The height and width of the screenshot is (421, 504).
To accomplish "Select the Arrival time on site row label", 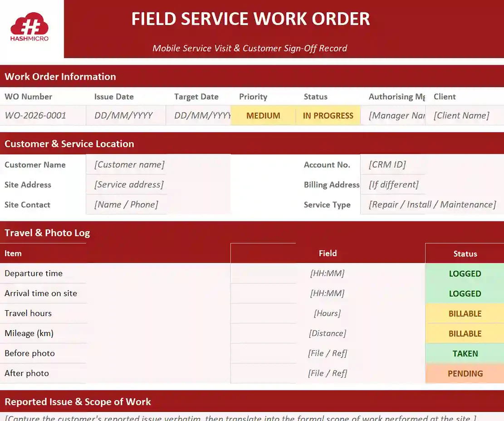I will [x=41, y=293].
